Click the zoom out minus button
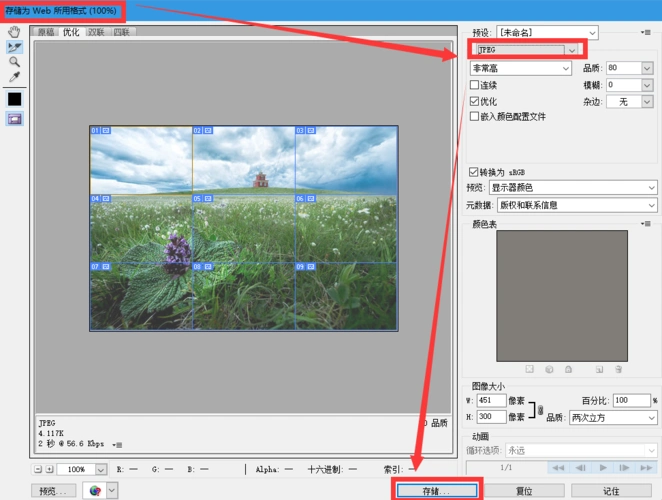Viewport: 662px width, 500px height. [x=38, y=469]
